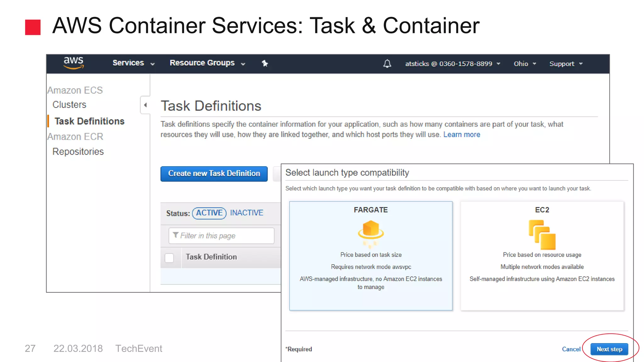The width and height of the screenshot is (644, 362).
Task: Click 'Select launch type compatibility' dialog title
Action: click(x=347, y=173)
